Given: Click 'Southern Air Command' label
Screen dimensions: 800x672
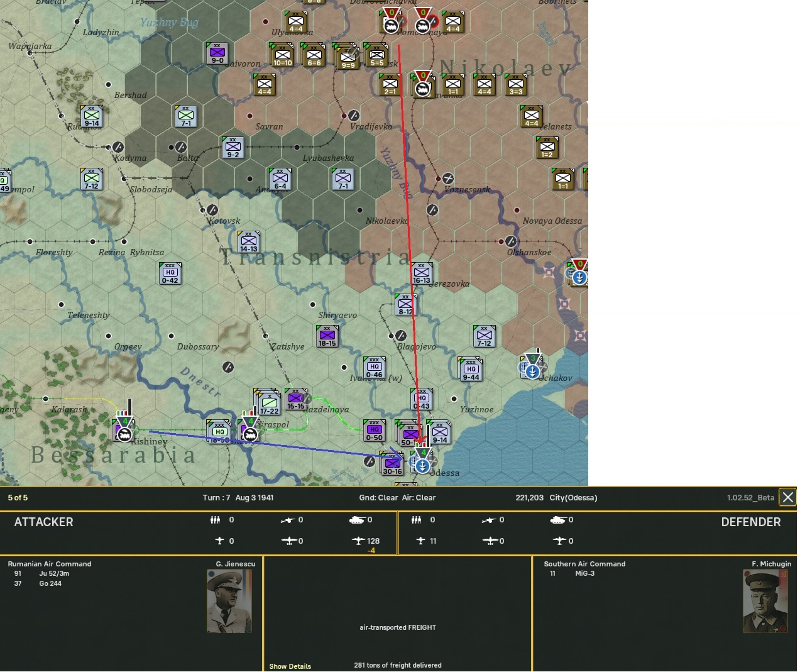Looking at the screenshot, I should pos(584,564).
